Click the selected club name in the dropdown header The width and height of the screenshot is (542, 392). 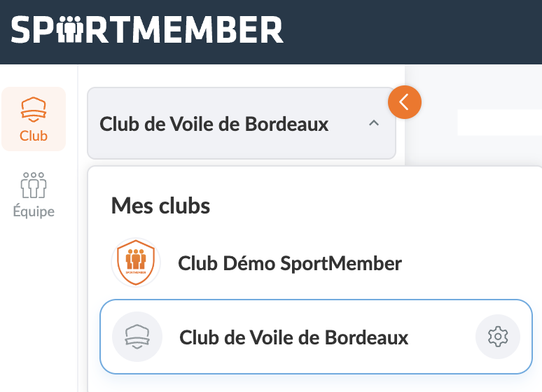[x=214, y=125]
